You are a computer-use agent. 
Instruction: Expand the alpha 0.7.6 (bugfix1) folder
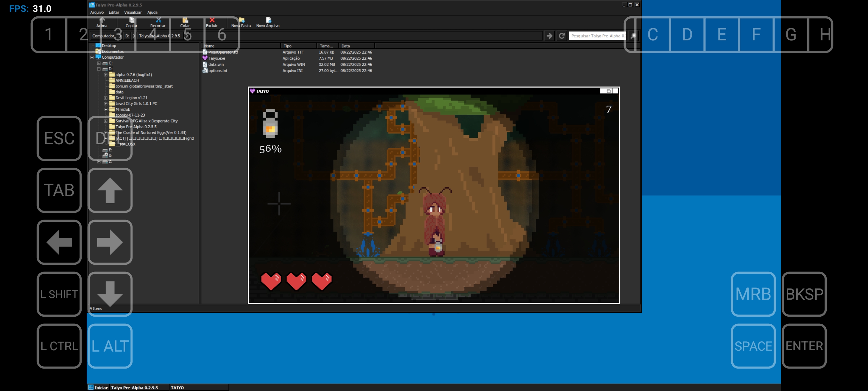pos(106,75)
